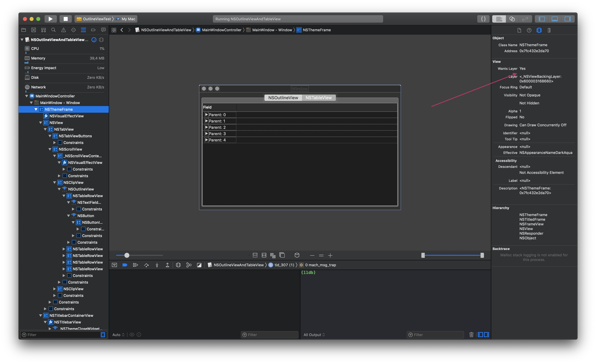
Task: Collapse the MainWindowController tree node
Action: [x=27, y=96]
